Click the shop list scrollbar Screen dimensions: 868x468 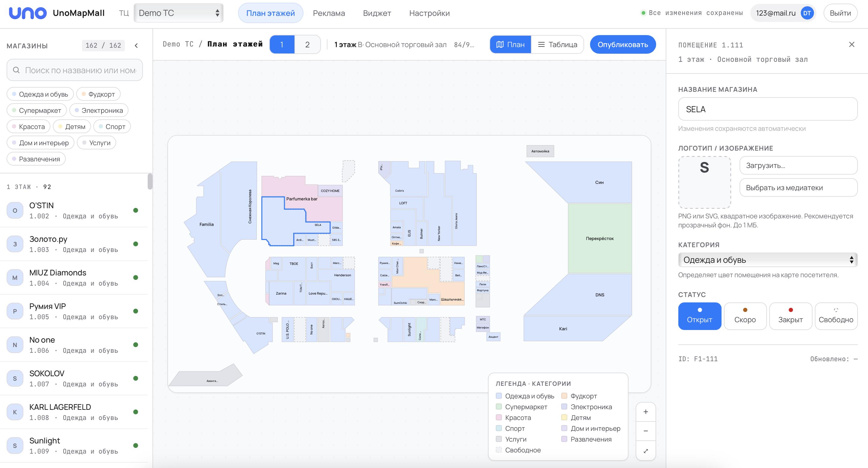pos(150,181)
